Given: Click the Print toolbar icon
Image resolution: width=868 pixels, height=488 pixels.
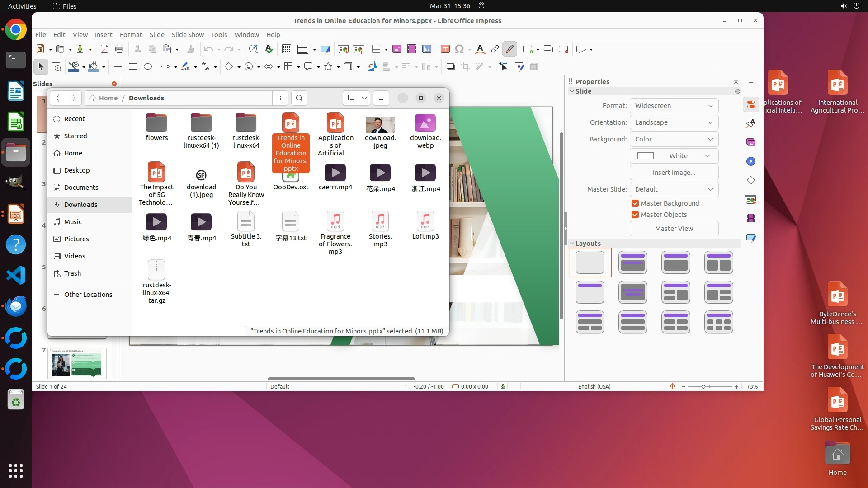Looking at the screenshot, I should point(119,49).
